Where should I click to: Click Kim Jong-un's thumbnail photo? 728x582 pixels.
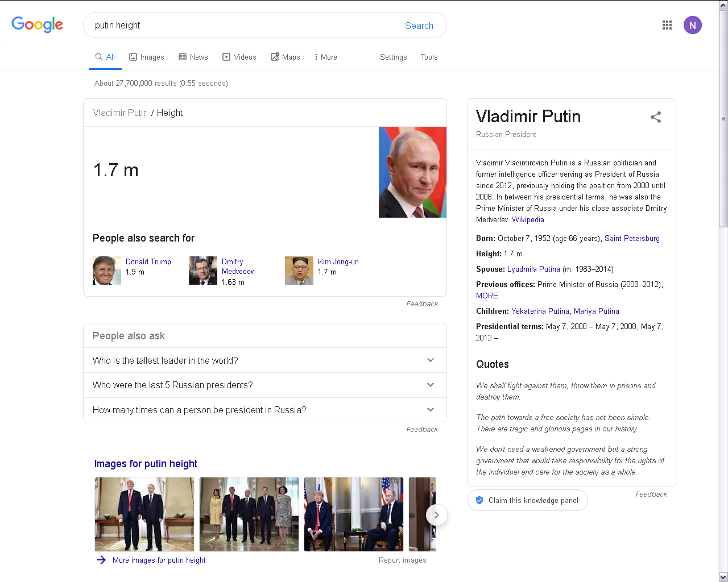[299, 271]
